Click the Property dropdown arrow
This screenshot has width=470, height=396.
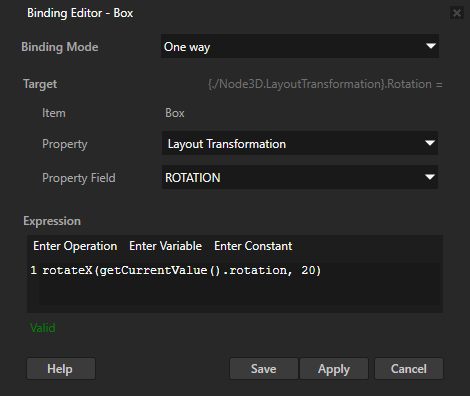pyautogui.click(x=430, y=143)
